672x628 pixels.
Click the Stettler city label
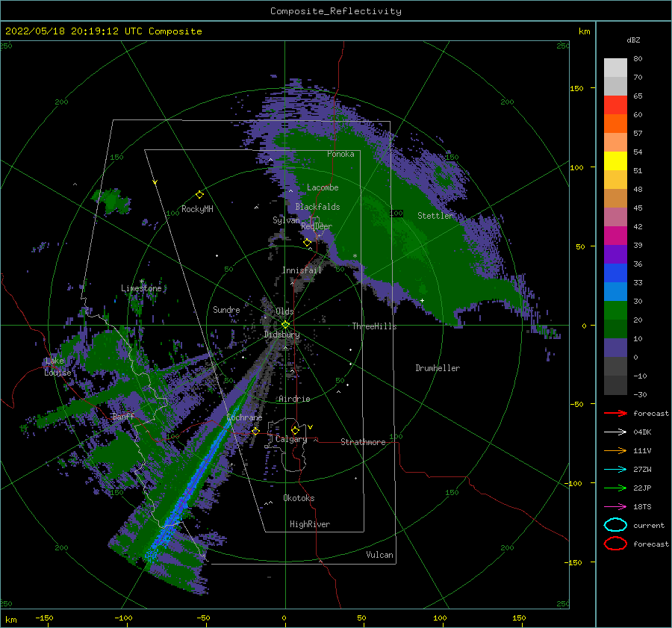pyautogui.click(x=435, y=216)
